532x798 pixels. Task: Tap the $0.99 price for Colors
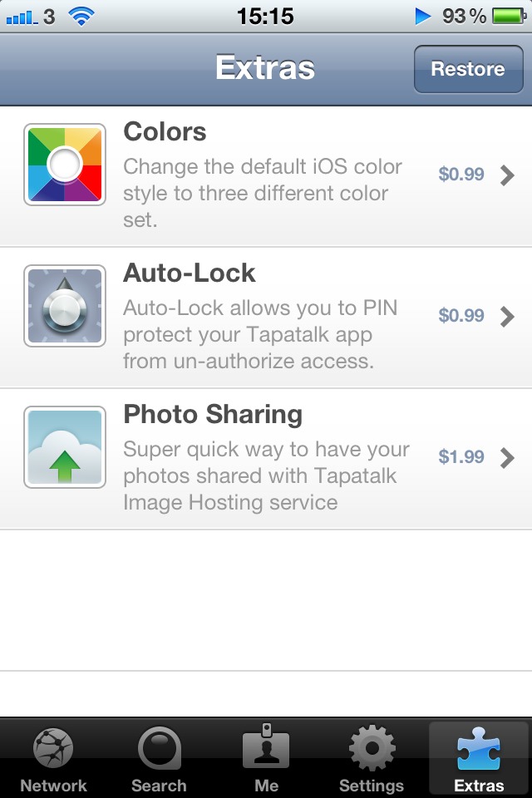[461, 175]
